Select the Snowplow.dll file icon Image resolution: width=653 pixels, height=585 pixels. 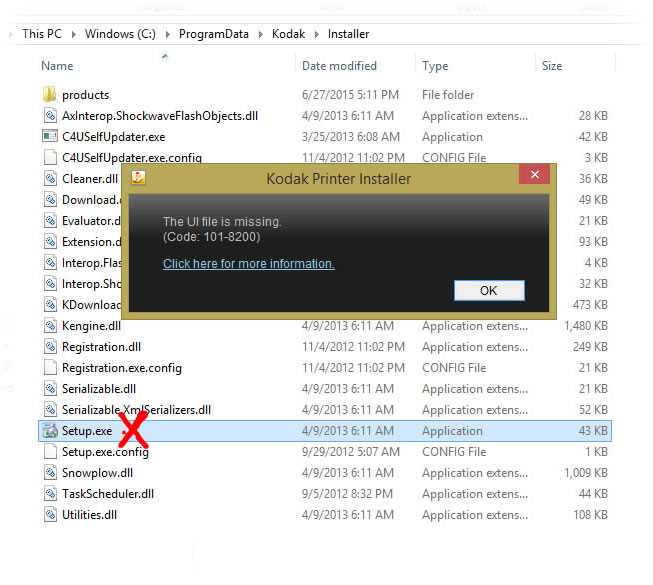[50, 473]
